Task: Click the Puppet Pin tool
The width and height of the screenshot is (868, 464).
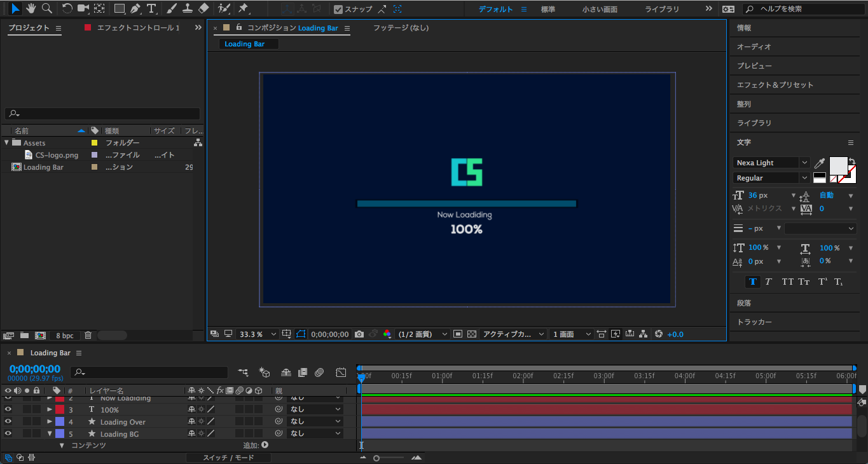Action: (243, 9)
